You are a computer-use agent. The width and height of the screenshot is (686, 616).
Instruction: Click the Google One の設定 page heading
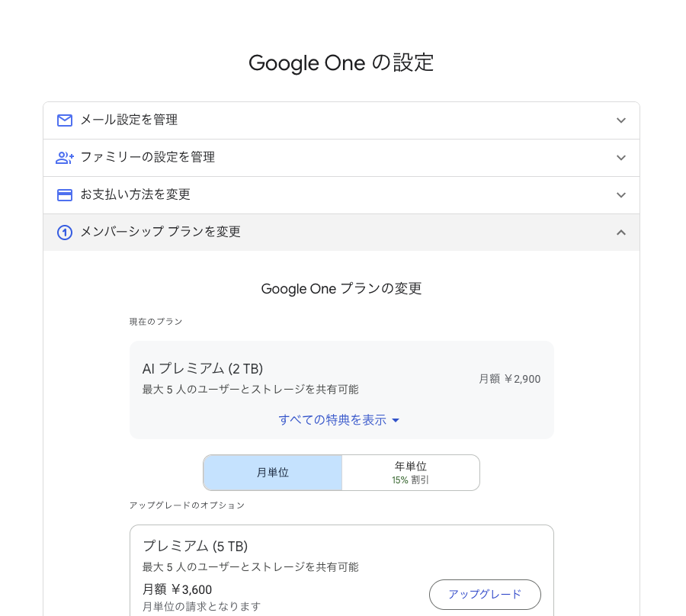[341, 63]
